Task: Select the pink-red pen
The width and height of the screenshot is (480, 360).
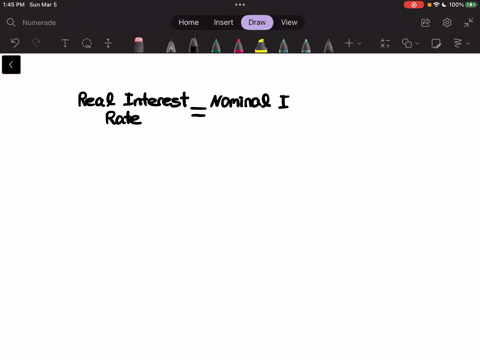Action: click(238, 45)
